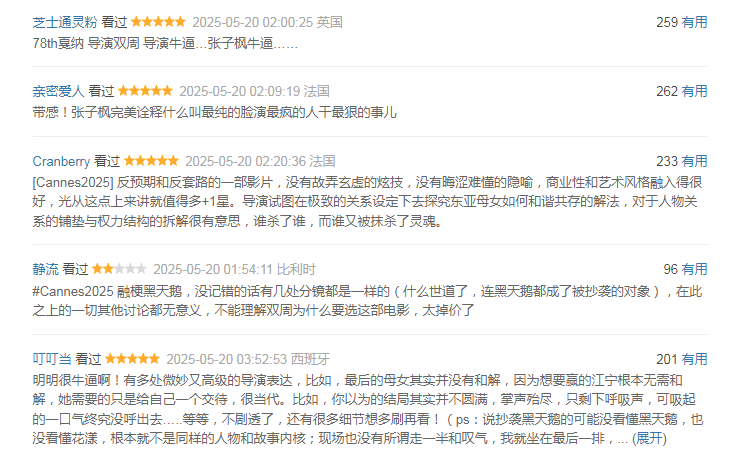This screenshot has width=731, height=464.
Task: Click the star rating beside 亲密爱人
Action: [x=145, y=90]
